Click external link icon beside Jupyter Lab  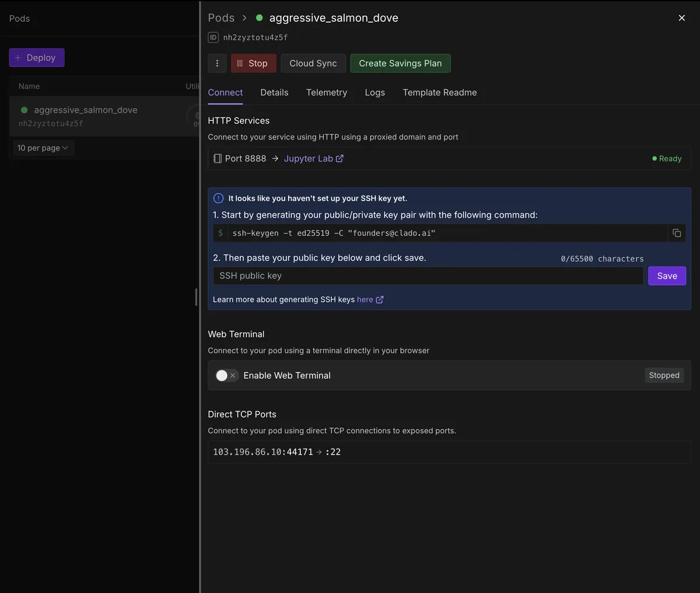[x=339, y=159]
